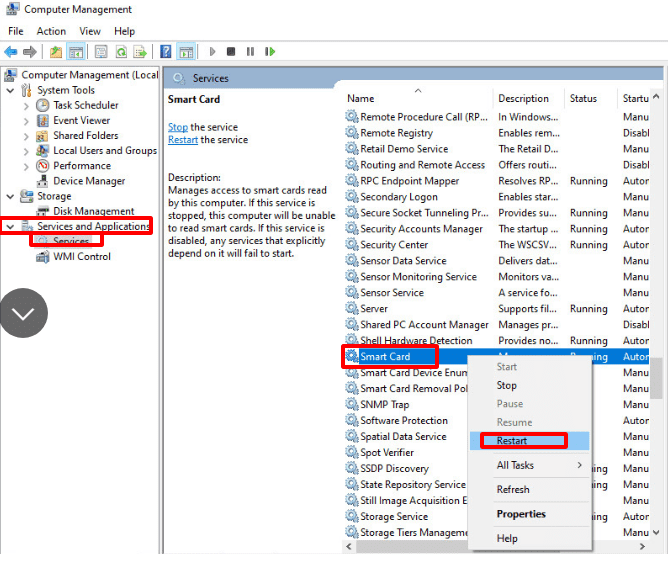Click vertical scrollbar thumb in services list
This screenshot has width=668, height=569.
pyautogui.click(x=657, y=378)
